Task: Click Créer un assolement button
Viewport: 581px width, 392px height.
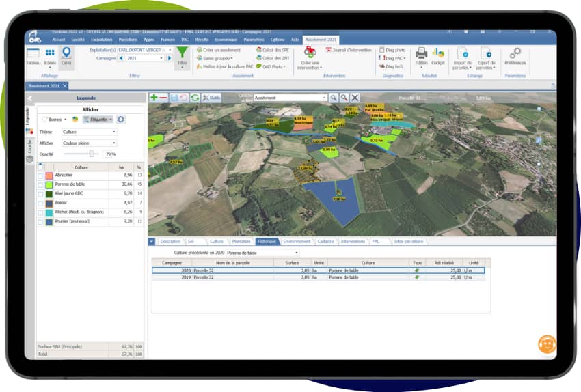Action: tap(219, 50)
